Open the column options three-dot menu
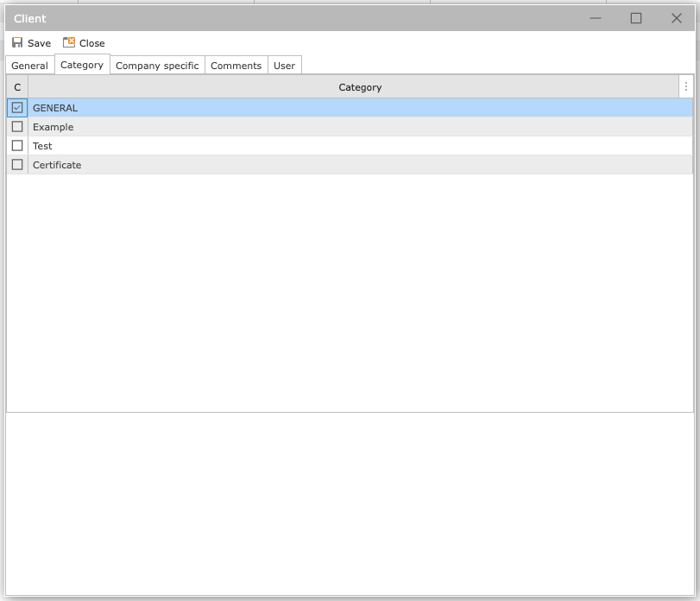 [686, 87]
